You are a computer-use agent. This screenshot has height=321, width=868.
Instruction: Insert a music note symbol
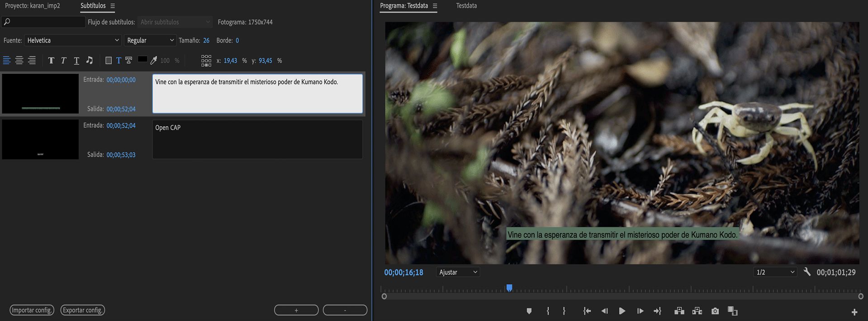90,60
